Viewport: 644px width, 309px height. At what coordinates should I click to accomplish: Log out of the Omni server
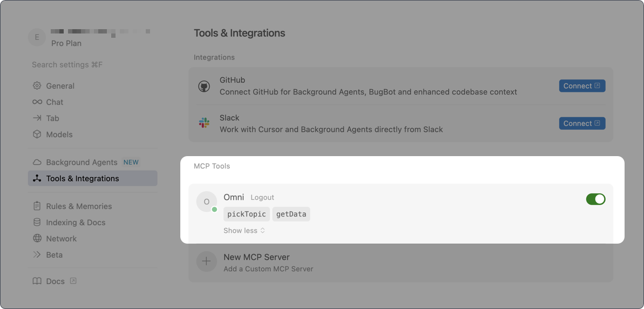[x=262, y=198]
